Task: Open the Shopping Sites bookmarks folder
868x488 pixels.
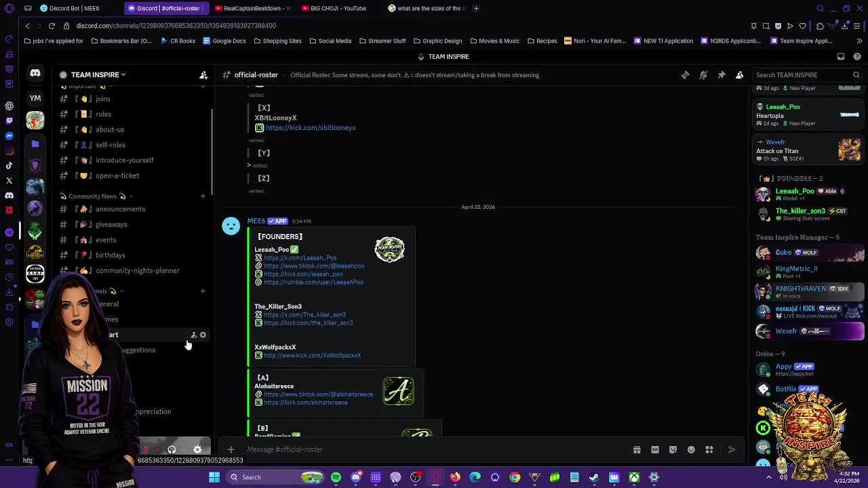Action: (277, 41)
